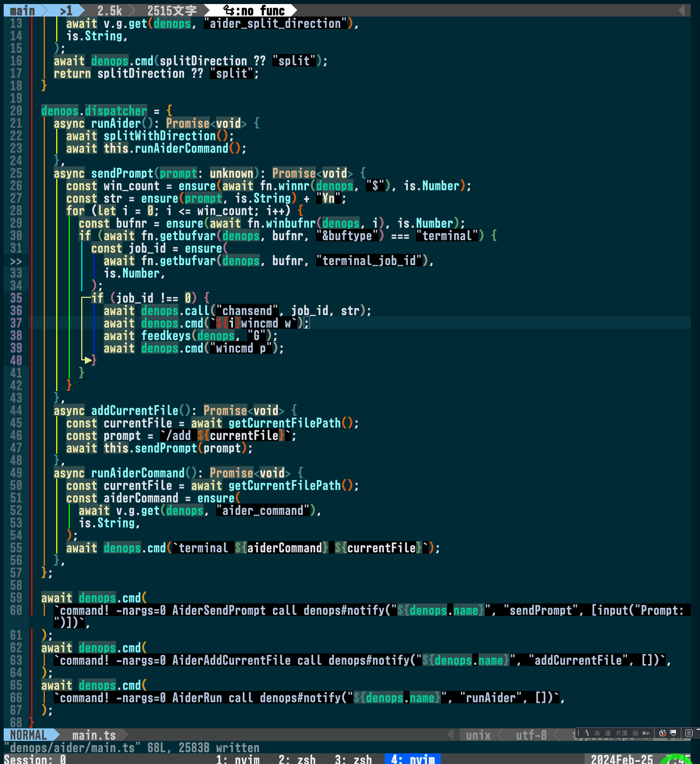Click the 'main' branch segment in top bar
This screenshot has width=700, height=764.
(22, 10)
